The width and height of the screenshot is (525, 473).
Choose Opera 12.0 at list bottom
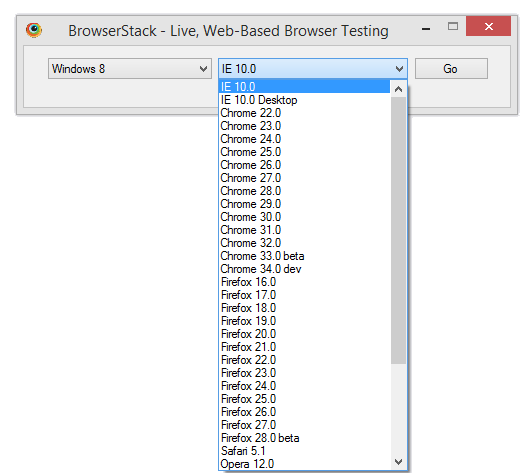(304, 464)
